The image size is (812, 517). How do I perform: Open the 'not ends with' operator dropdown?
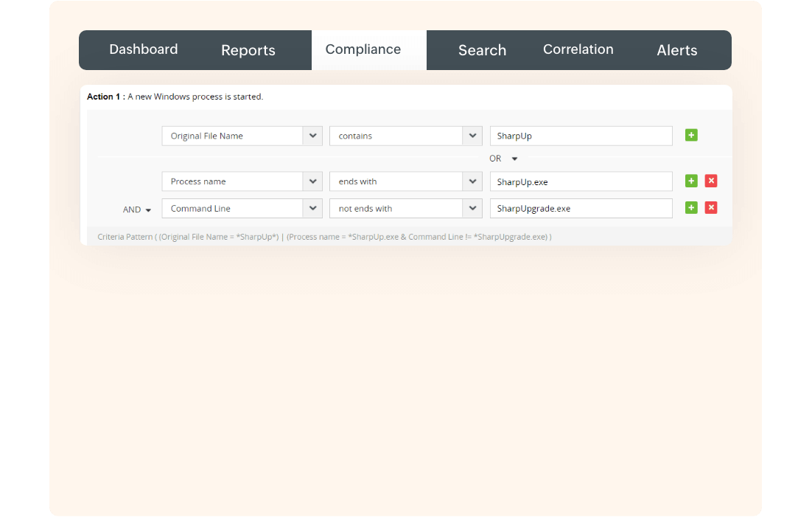(472, 207)
